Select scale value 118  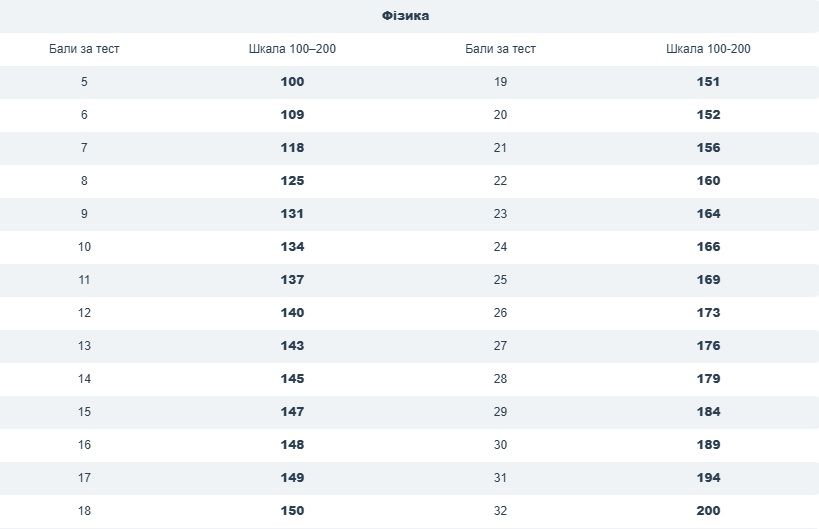(292, 148)
